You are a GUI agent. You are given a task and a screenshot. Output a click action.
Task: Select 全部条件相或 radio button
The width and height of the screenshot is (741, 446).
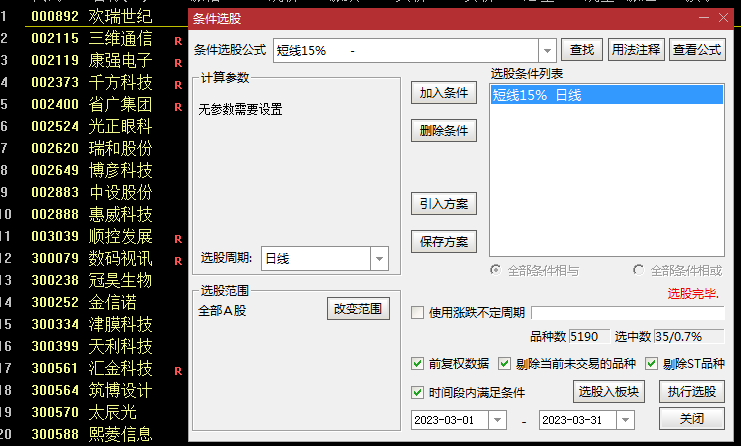638,270
